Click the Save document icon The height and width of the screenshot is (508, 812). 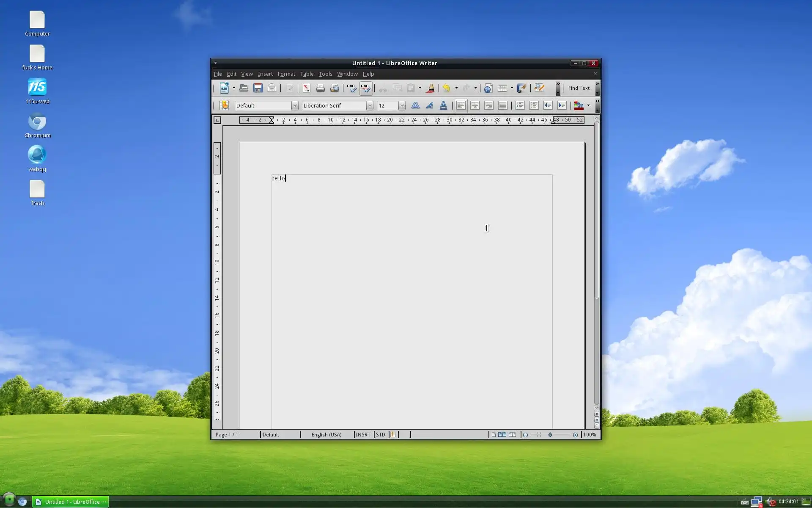pyautogui.click(x=258, y=88)
